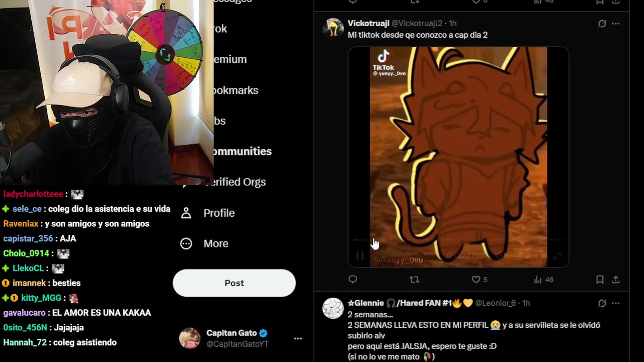Repost Vickotruajl's tweet

click(414, 280)
